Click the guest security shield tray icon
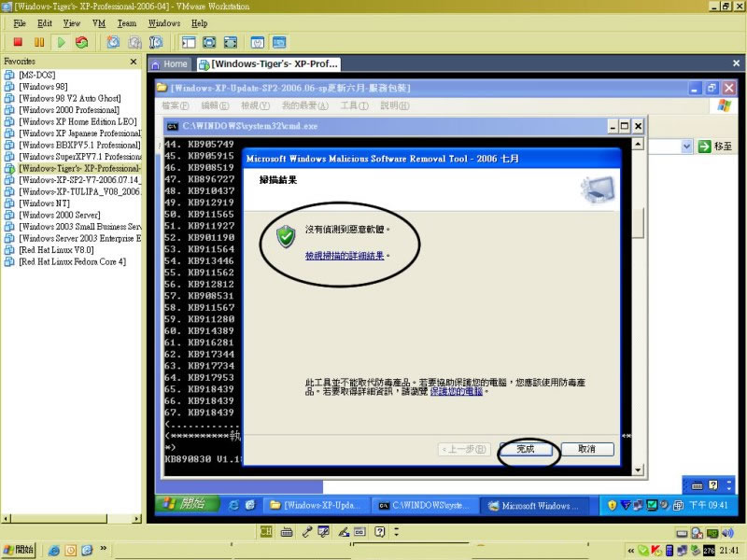The height and width of the screenshot is (560, 747). click(613, 505)
